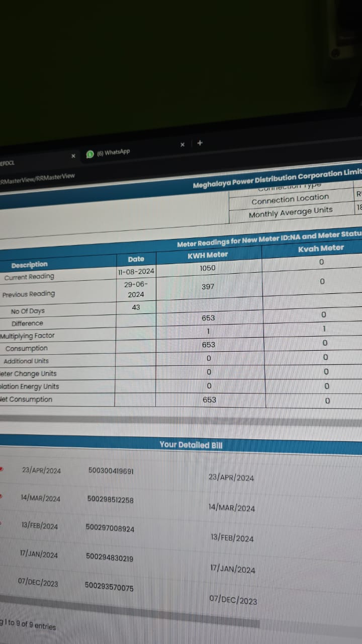This screenshot has width=362, height=644.
Task: Close the EPDCL browser tab
Action: pyautogui.click(x=73, y=156)
